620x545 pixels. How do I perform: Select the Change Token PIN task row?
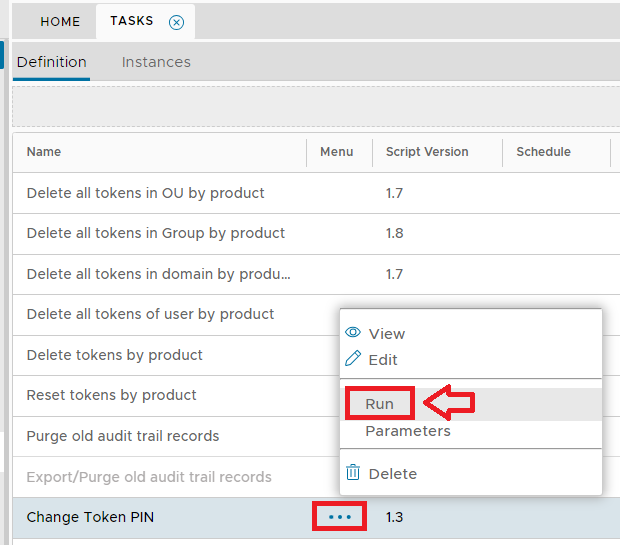point(90,517)
